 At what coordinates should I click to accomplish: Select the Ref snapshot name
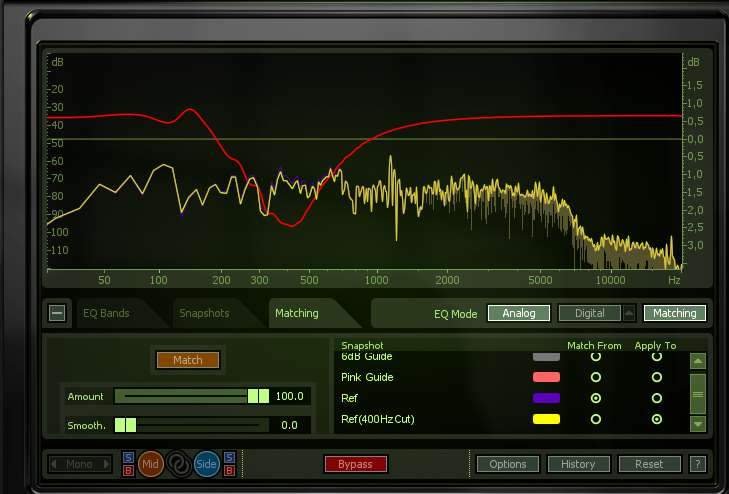click(x=349, y=398)
